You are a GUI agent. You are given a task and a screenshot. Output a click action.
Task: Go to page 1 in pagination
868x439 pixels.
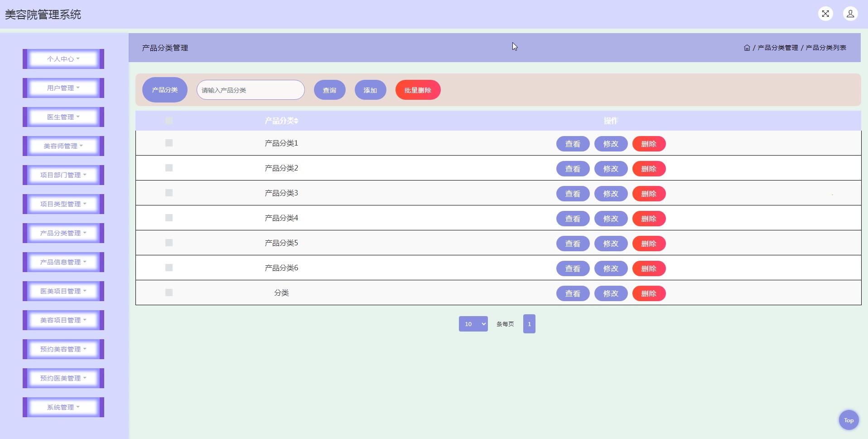point(529,324)
